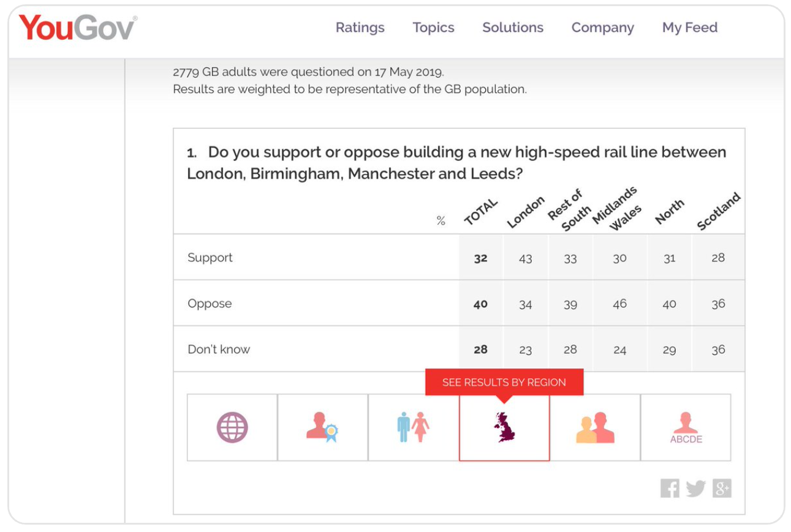The width and height of the screenshot is (791, 532).
Task: Open the Topics menu
Action: pyautogui.click(x=434, y=28)
